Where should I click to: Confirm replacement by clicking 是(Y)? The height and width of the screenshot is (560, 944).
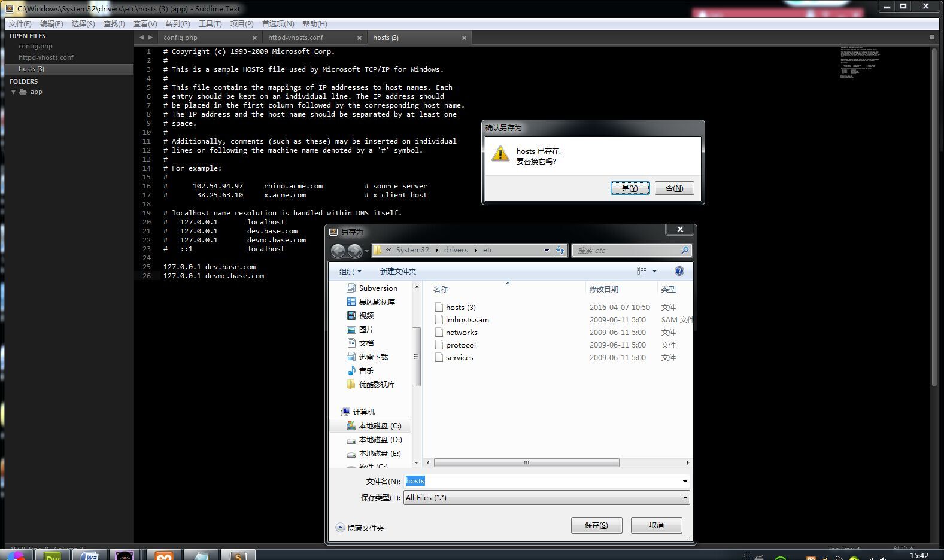(x=630, y=188)
